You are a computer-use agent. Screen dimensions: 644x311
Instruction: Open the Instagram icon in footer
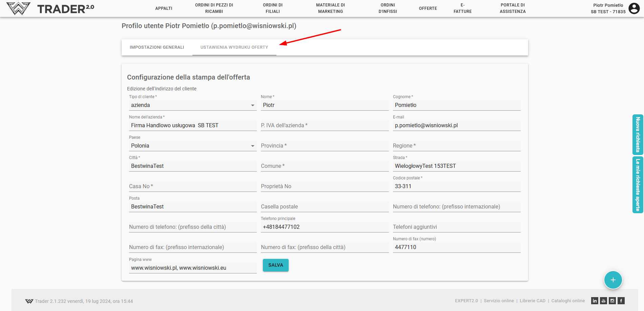[612, 301]
